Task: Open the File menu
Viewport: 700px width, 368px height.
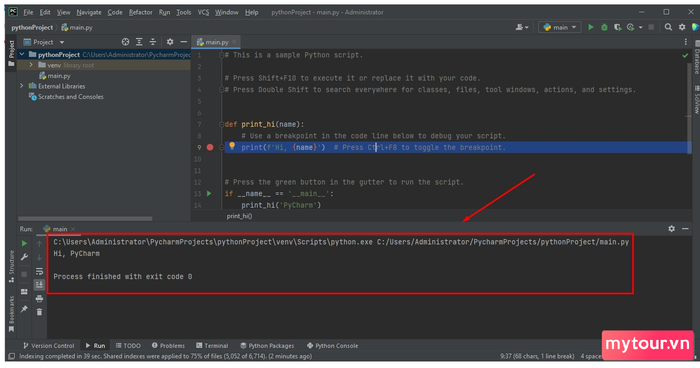Action: point(28,12)
